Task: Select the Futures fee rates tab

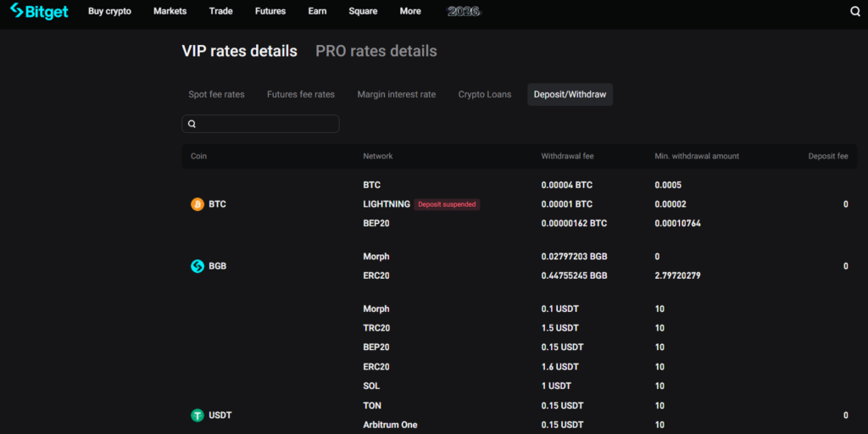Action: point(300,94)
